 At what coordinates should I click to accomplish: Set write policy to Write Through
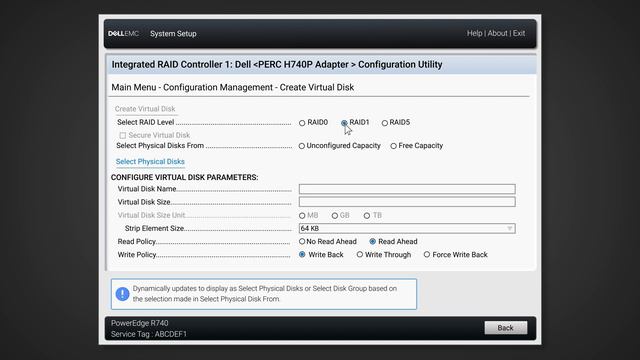[360, 255]
